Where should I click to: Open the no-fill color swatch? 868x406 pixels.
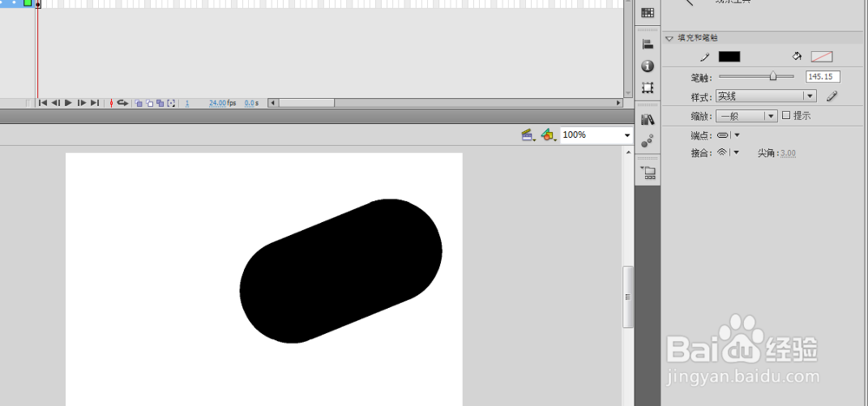822,56
